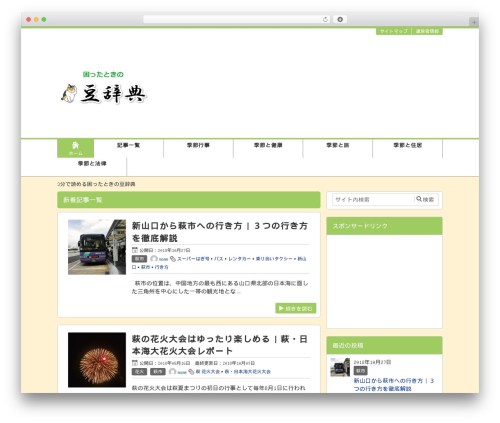The height and width of the screenshot is (423, 500).
Task: Open the 季節と住居 menu item
Action: point(408,145)
